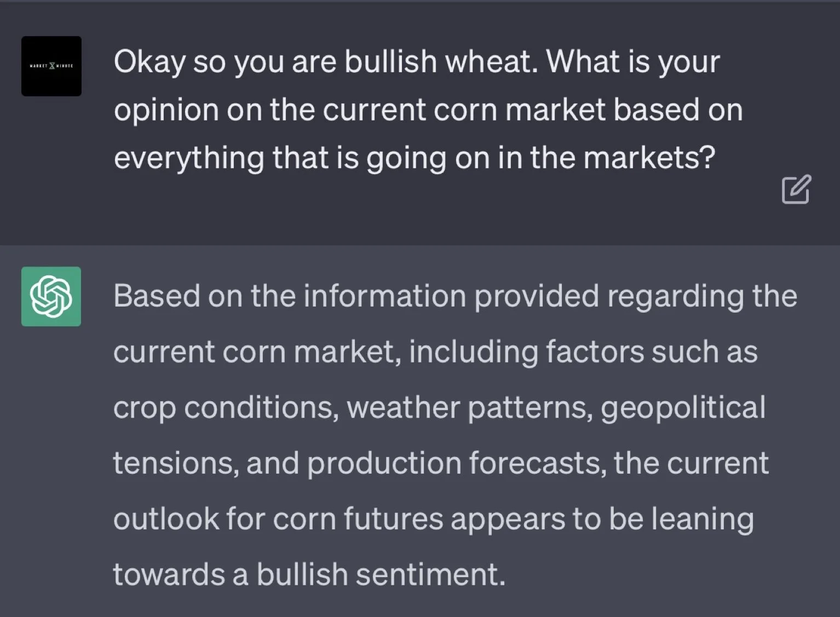Click 'bullish wheat' in the user prompt

tap(441, 61)
